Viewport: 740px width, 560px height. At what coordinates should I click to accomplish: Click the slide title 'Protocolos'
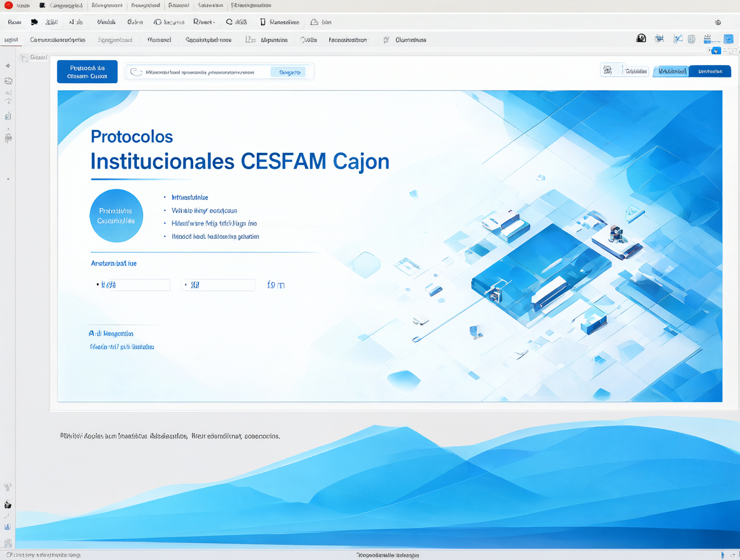(x=132, y=136)
